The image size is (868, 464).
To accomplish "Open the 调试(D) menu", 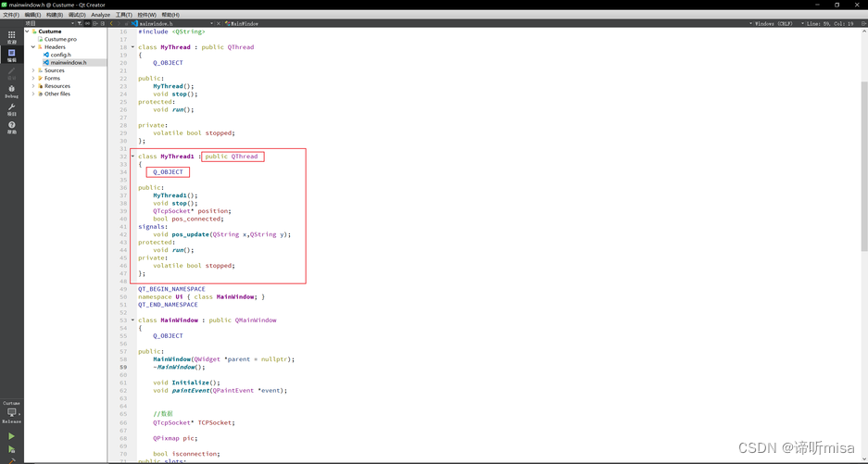I will tap(76, 15).
